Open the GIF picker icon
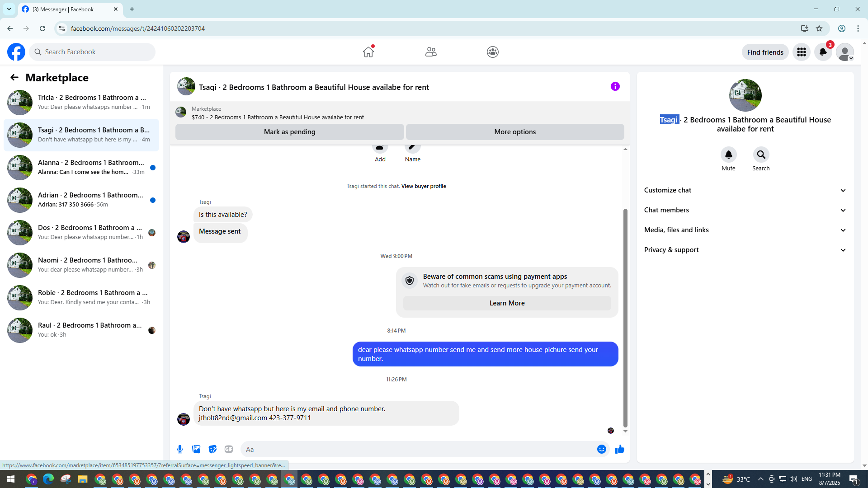 click(229, 449)
